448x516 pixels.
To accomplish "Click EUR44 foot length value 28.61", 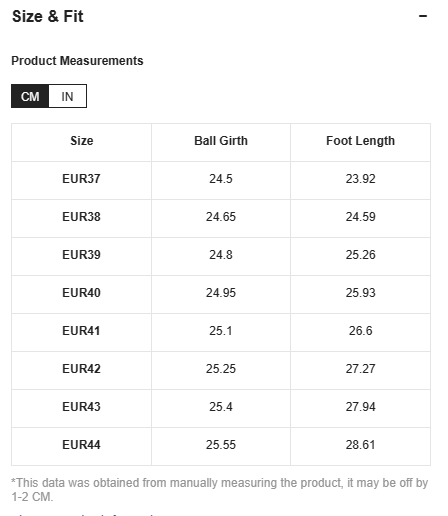I will pos(360,445).
